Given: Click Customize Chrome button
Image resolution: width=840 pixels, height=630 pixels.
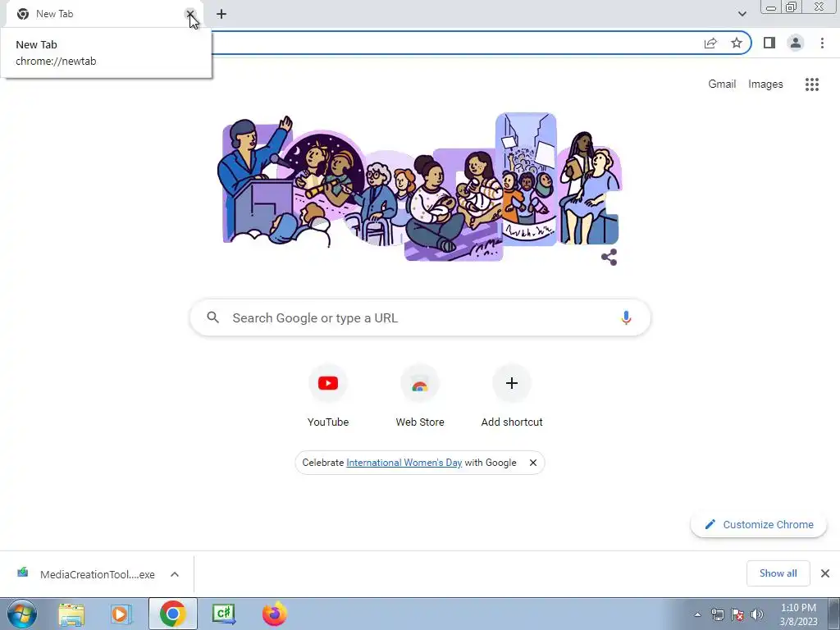Looking at the screenshot, I should click(759, 524).
